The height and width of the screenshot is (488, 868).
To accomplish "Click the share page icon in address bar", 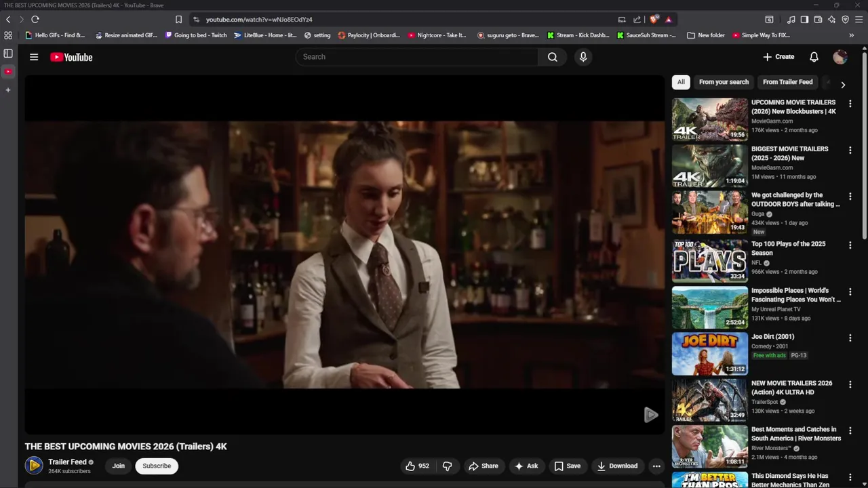I will click(637, 20).
